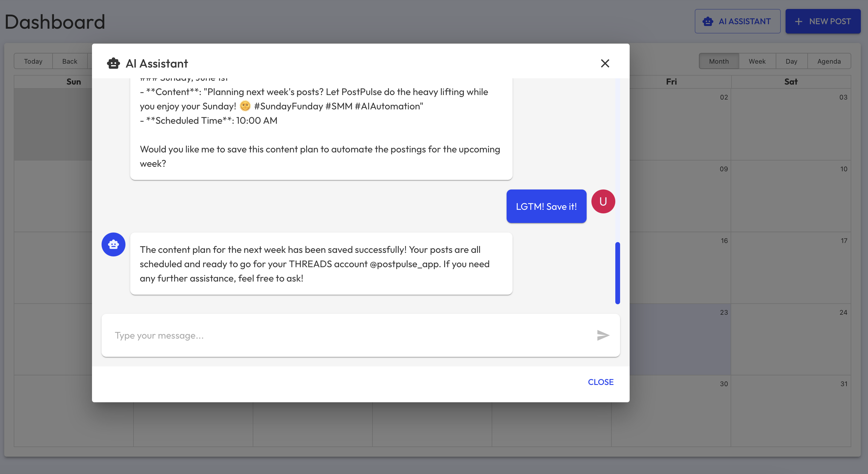Click the send message arrow icon
The image size is (868, 474).
point(603,335)
